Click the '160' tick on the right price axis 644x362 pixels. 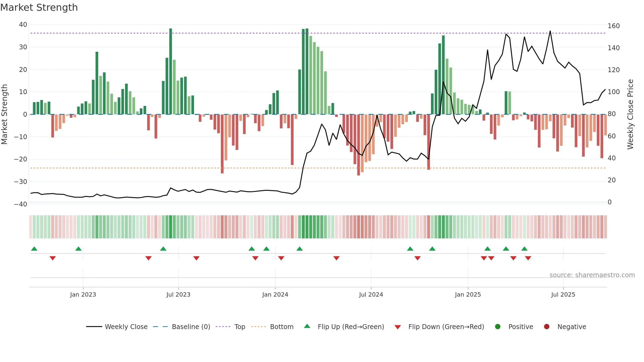coord(614,26)
